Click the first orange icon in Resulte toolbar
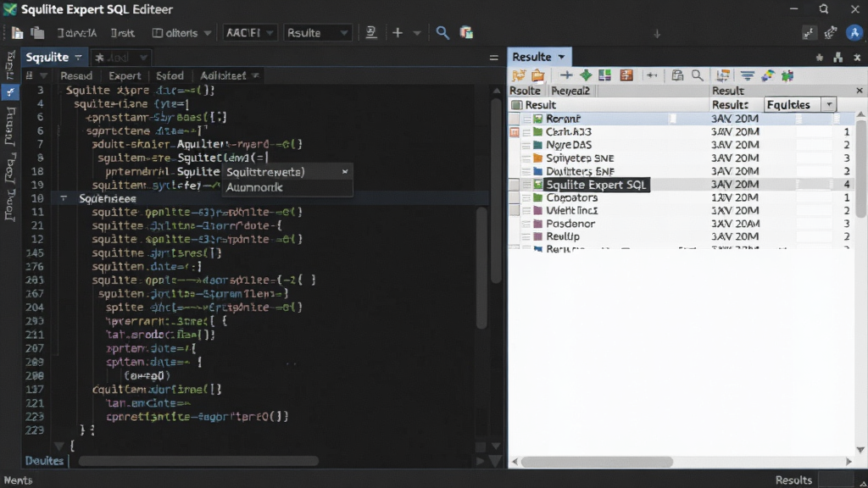This screenshot has height=488, width=868. (x=519, y=75)
